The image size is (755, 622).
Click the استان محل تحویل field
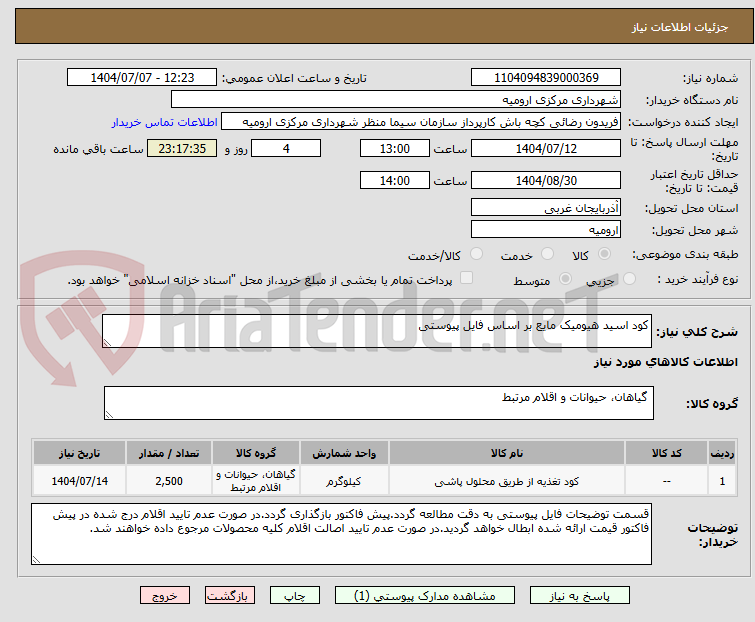pos(546,207)
